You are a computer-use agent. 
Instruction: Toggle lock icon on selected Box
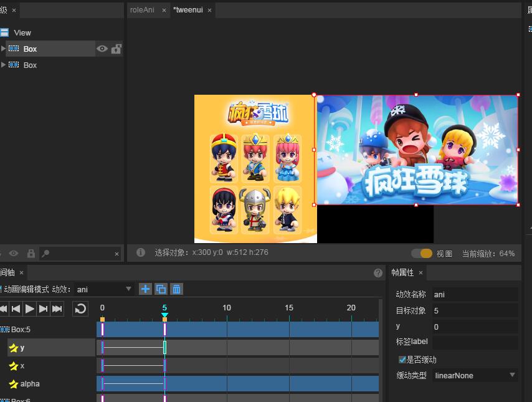click(x=116, y=49)
